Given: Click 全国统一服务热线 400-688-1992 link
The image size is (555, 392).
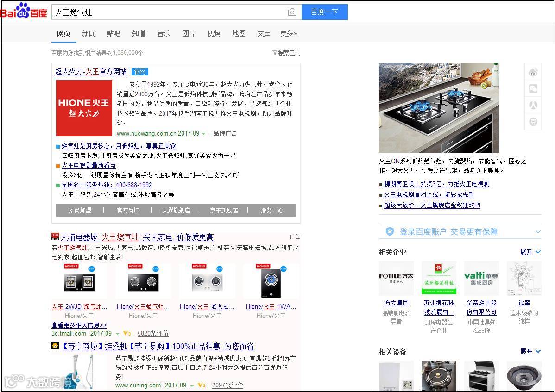Looking at the screenshot, I should click(107, 185).
